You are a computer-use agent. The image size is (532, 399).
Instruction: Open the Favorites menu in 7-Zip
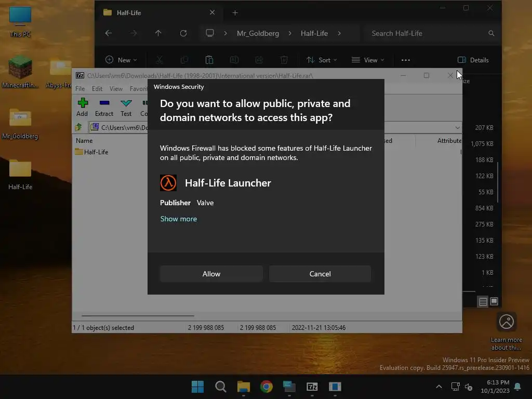[x=138, y=88]
